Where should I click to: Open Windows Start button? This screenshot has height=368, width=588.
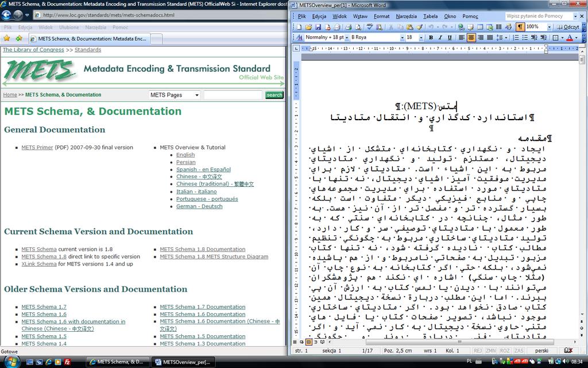point(11,362)
